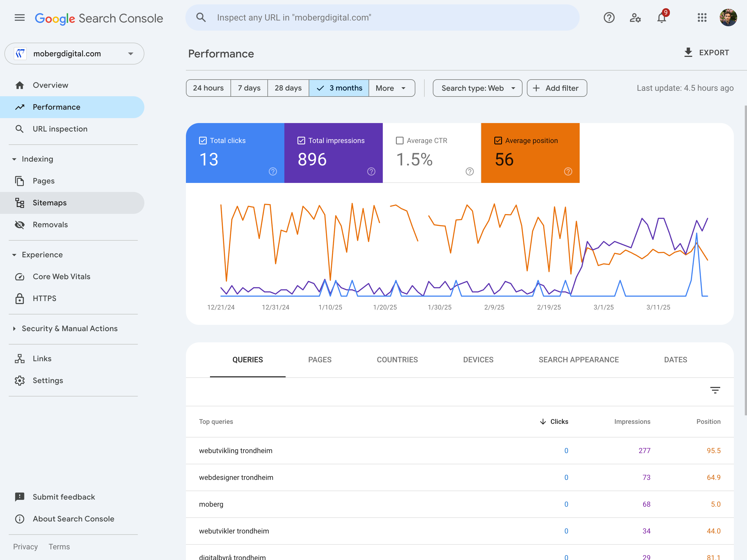Screen dimensions: 747x560
Task: Open user and permissions settings icon
Action: coord(635,17)
